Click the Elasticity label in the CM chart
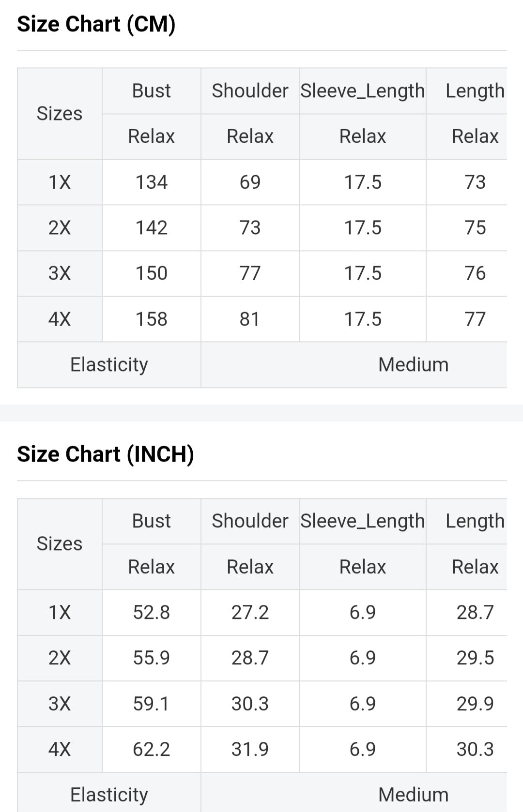The height and width of the screenshot is (812, 523). pos(109,365)
